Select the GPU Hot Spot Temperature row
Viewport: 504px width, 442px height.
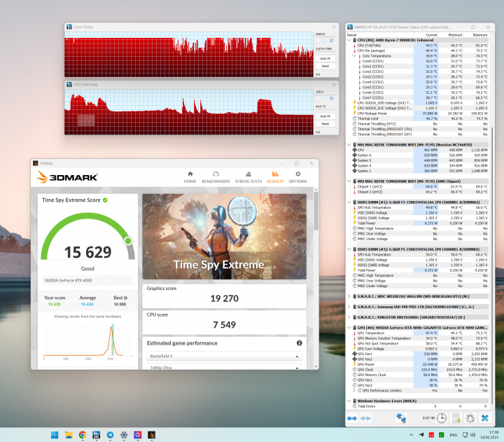(x=421, y=343)
